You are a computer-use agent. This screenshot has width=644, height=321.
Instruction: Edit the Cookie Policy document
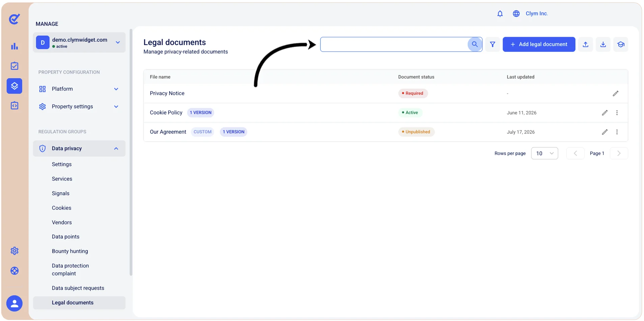(x=605, y=113)
